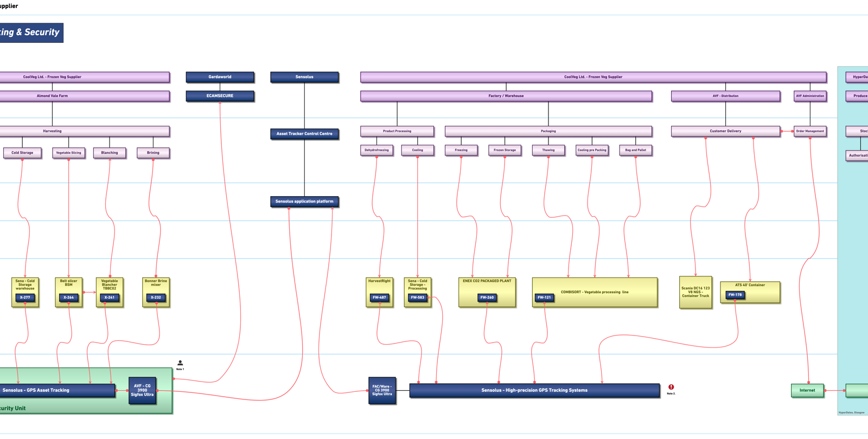Viewport: 868px width, 439px height.
Task: Click Sensolus High-precision GPS Tracking Systems bar
Action: click(x=534, y=390)
